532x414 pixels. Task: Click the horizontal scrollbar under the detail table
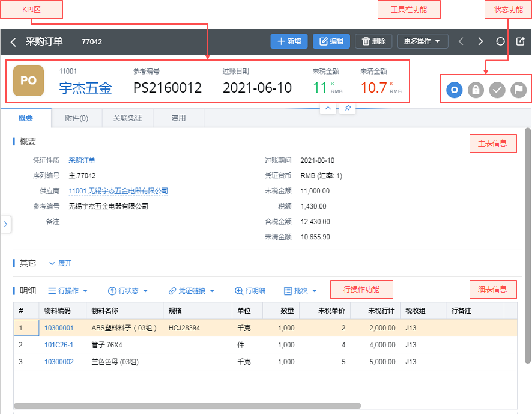(x=187, y=406)
